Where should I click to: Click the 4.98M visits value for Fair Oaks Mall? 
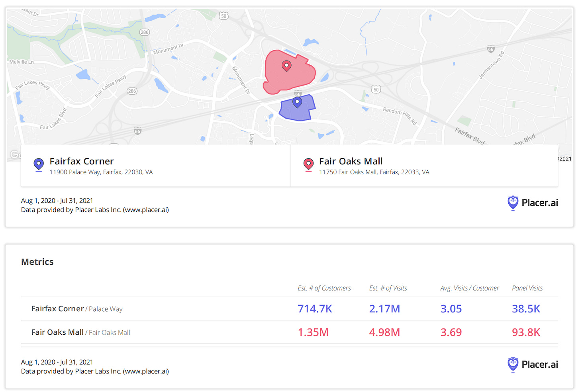[384, 332]
